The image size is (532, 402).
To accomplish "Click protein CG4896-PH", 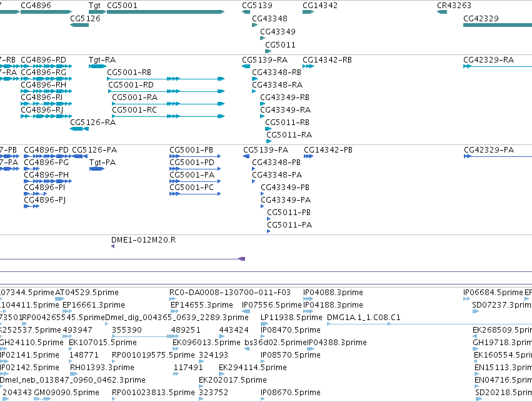I will pyautogui.click(x=46, y=175).
